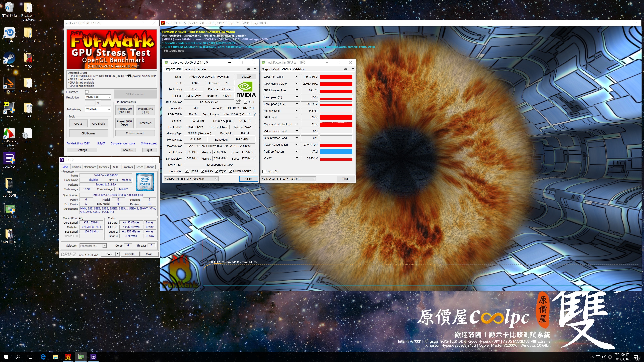Open the 3DMark desktop icon
This screenshot has height=362, width=644.
[x=9, y=85]
